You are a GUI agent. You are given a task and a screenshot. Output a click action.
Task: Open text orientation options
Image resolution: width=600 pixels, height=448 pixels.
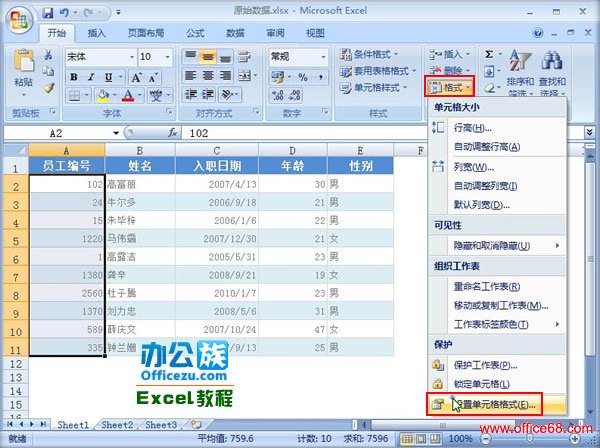[x=230, y=94]
